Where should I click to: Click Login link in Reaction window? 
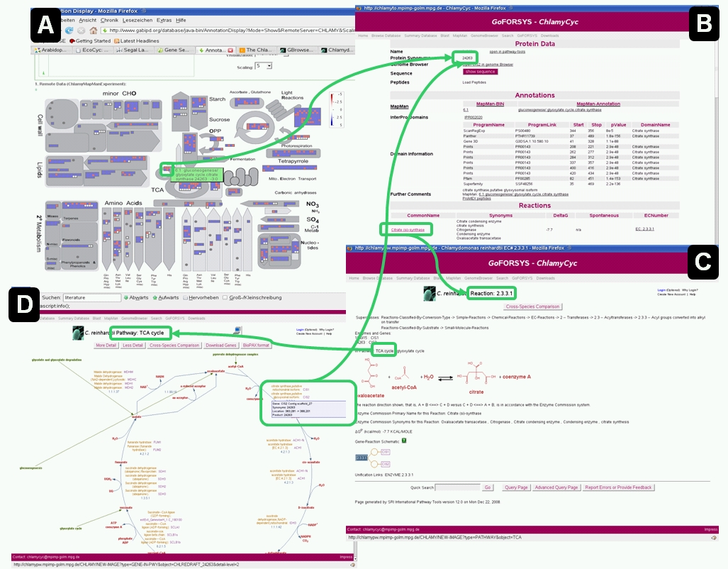[x=661, y=290]
